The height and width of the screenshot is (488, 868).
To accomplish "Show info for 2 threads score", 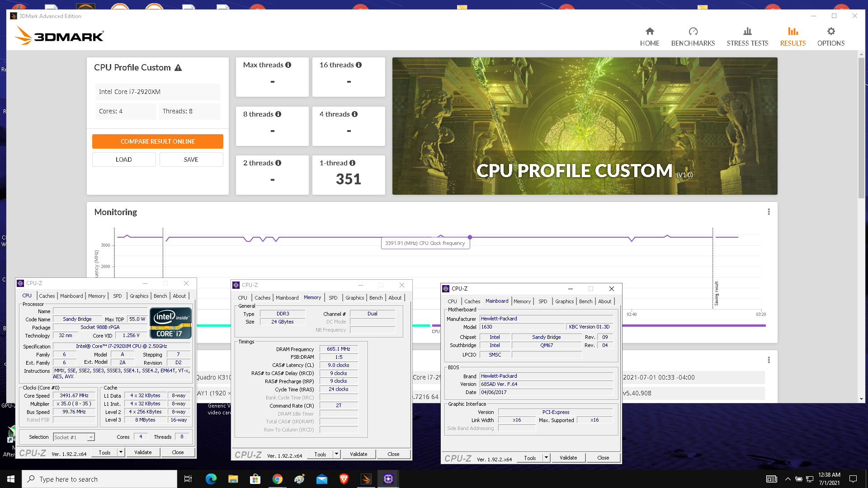I will 278,163.
